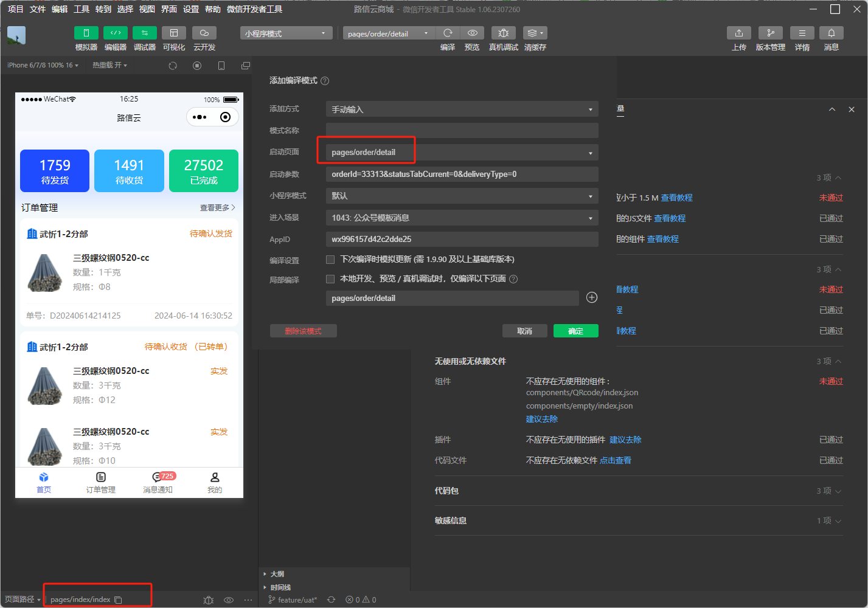This screenshot has height=608, width=868.
Task: Click the 删除该模式 delete mode button
Action: [x=303, y=331]
